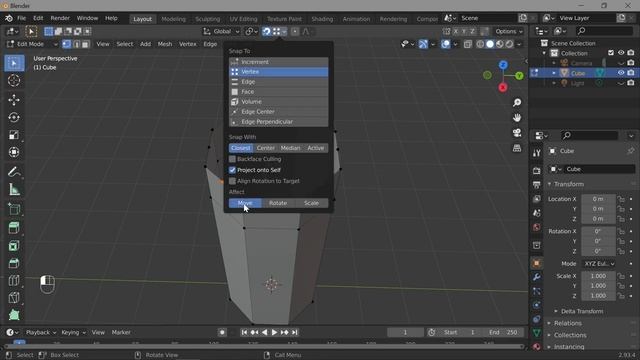The width and height of the screenshot is (640, 360).
Task: Select the Extrude Region tool
Action: pyautogui.click(x=14, y=228)
